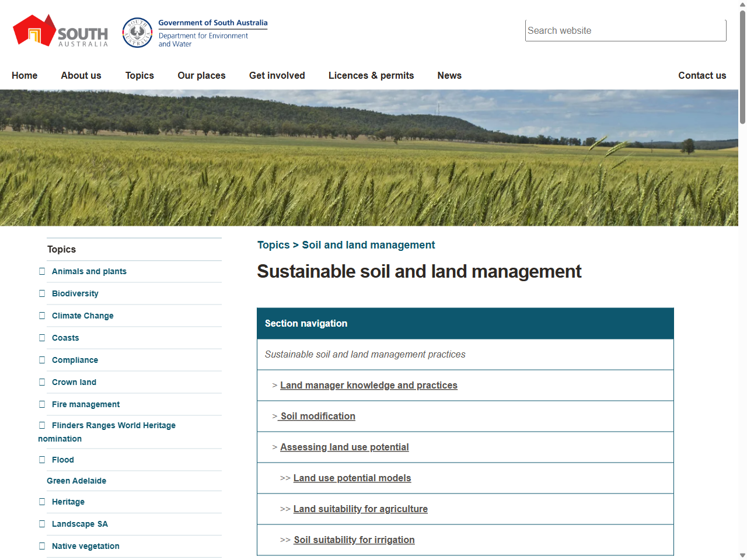Click the icon beside Biodiversity
This screenshot has width=747, height=560.
click(42, 293)
